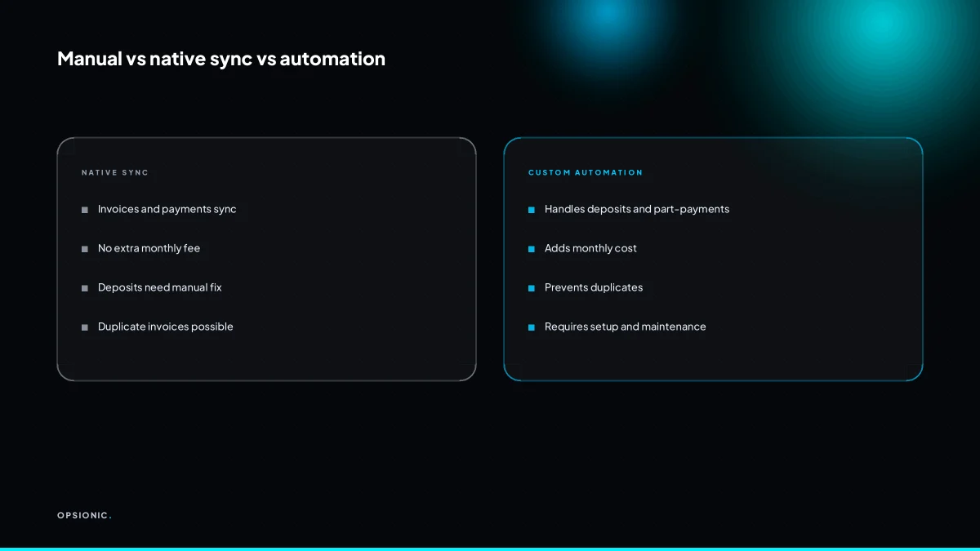Click the 'NATIVE SYNC' card heading
The width and height of the screenshot is (980, 551).
115,173
